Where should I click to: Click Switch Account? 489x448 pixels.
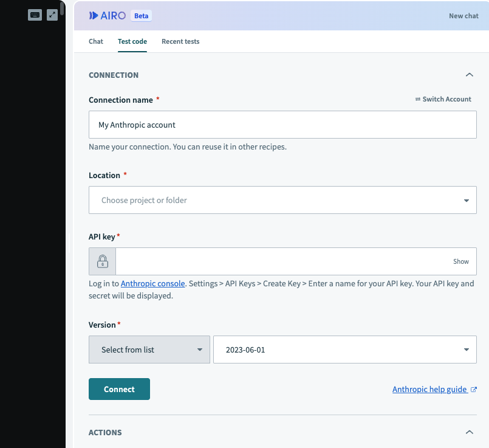pyautogui.click(x=443, y=99)
